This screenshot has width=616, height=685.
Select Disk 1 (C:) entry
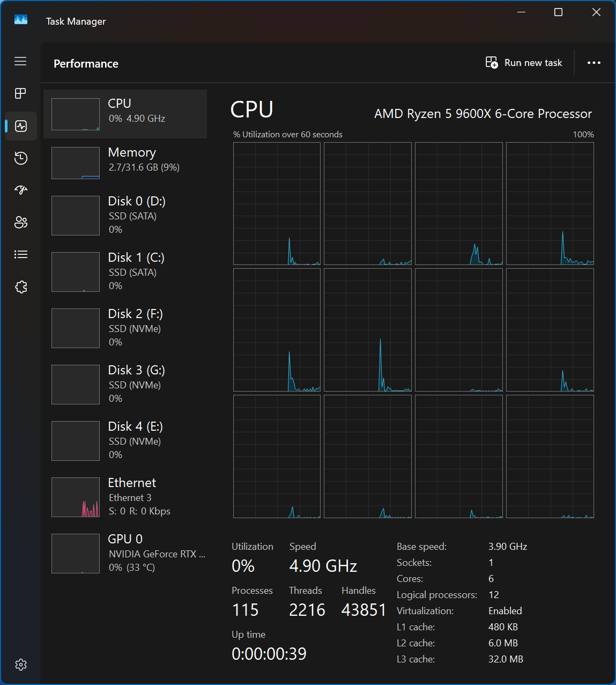coord(125,272)
